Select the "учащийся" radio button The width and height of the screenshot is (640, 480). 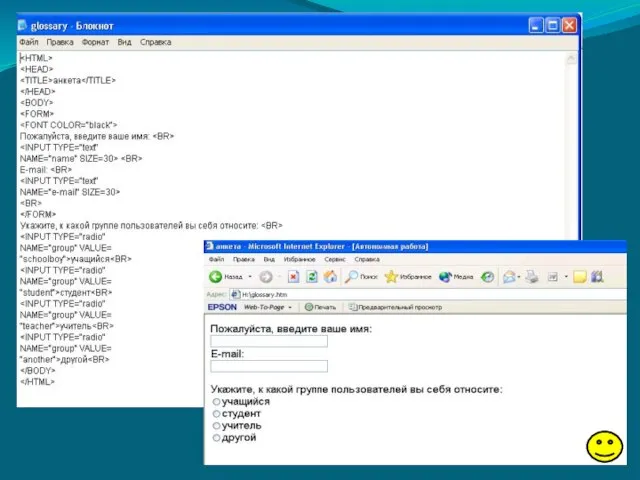tap(216, 402)
